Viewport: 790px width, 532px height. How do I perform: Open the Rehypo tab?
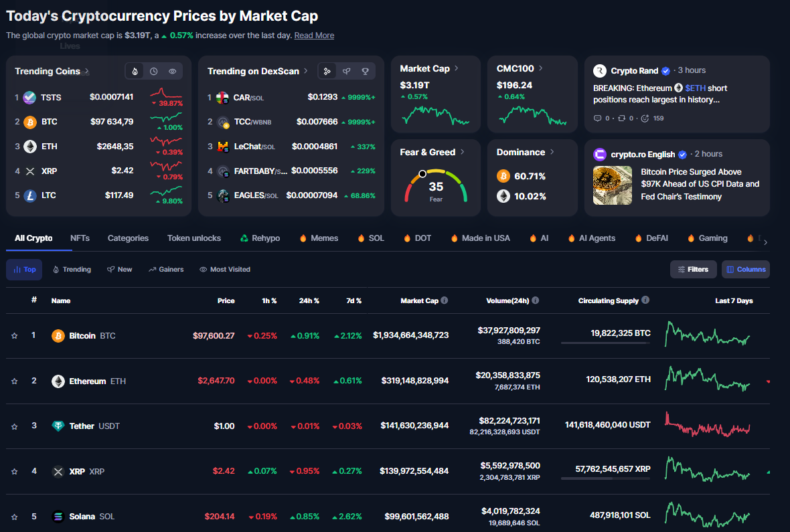click(x=260, y=238)
